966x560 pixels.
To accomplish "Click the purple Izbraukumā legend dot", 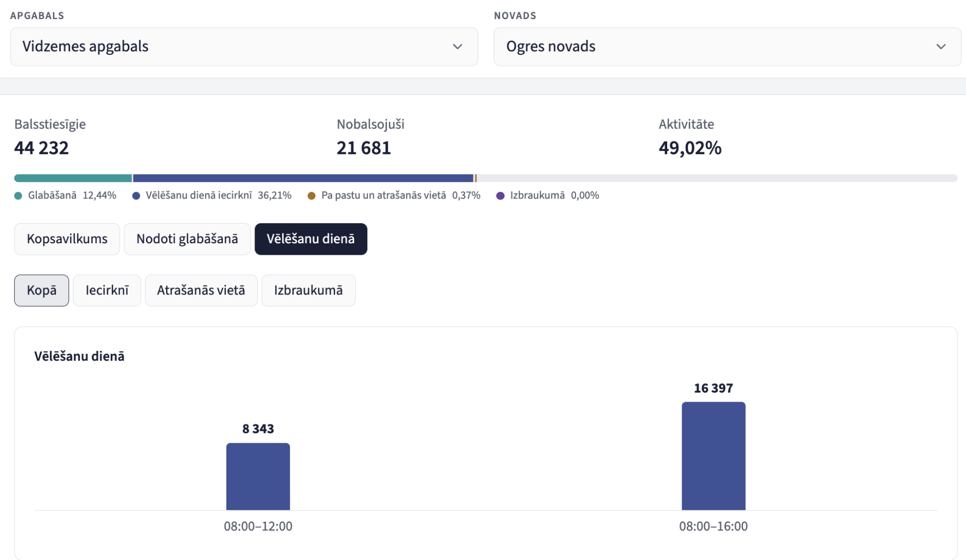I will point(500,196).
